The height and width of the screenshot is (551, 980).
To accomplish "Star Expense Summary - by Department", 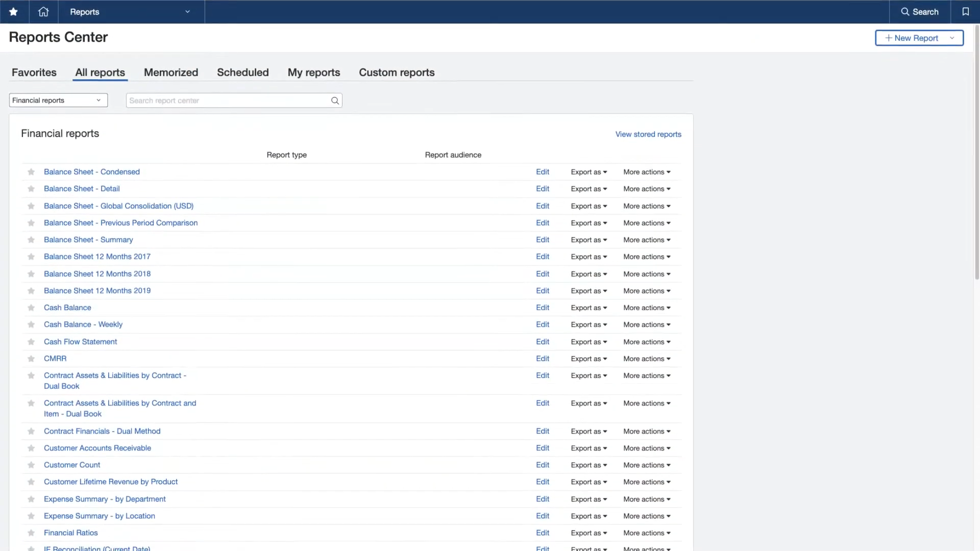I will (x=31, y=499).
